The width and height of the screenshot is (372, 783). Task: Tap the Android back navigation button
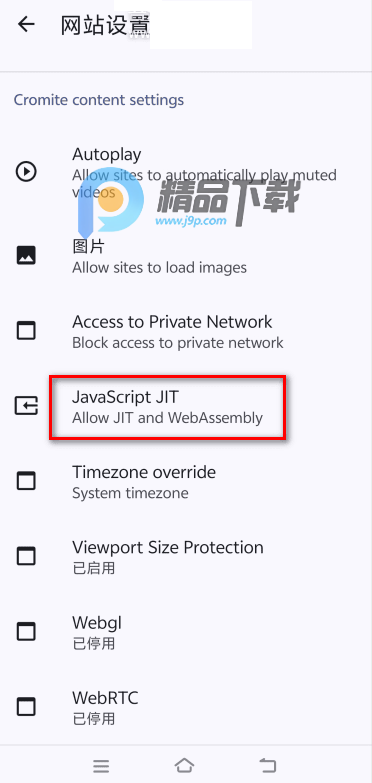(268, 765)
